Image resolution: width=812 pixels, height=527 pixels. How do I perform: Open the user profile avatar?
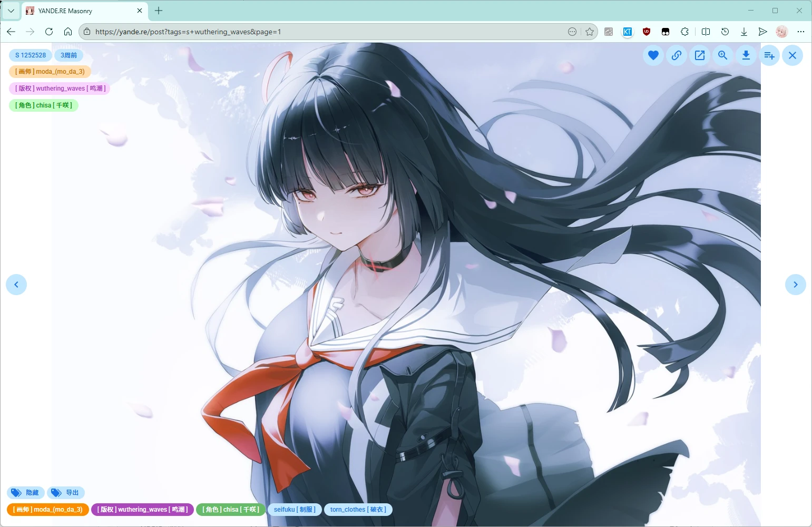pos(782,32)
